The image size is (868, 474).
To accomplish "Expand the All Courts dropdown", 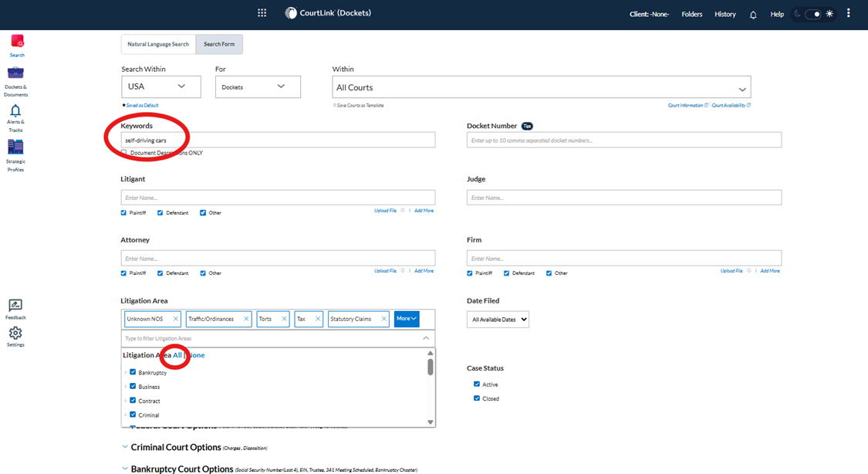I will point(541,87).
